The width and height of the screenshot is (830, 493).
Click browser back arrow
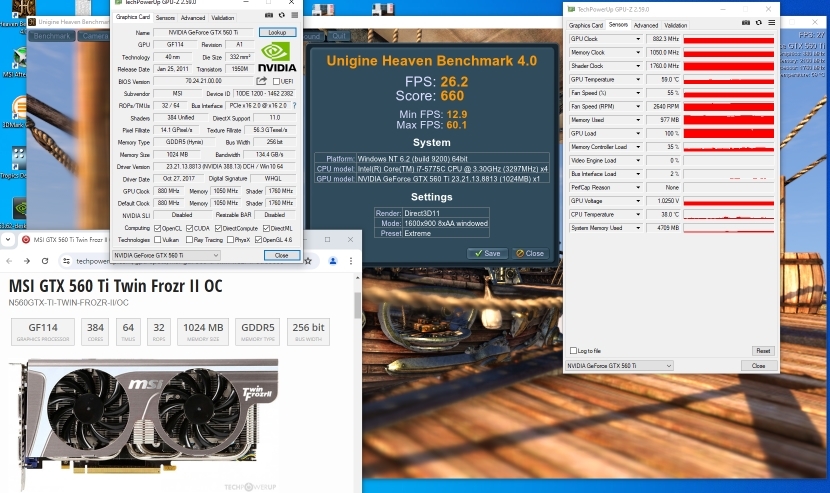coord(9,261)
